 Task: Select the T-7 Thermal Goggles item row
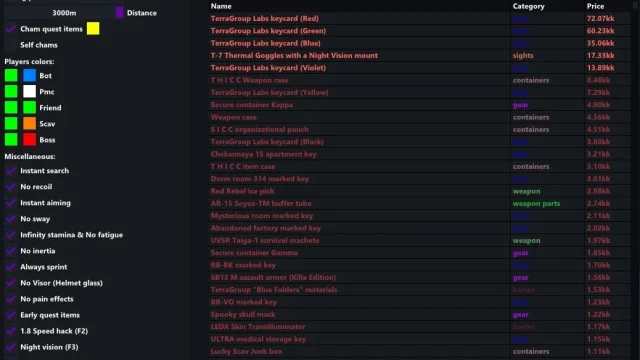pyautogui.click(x=419, y=56)
